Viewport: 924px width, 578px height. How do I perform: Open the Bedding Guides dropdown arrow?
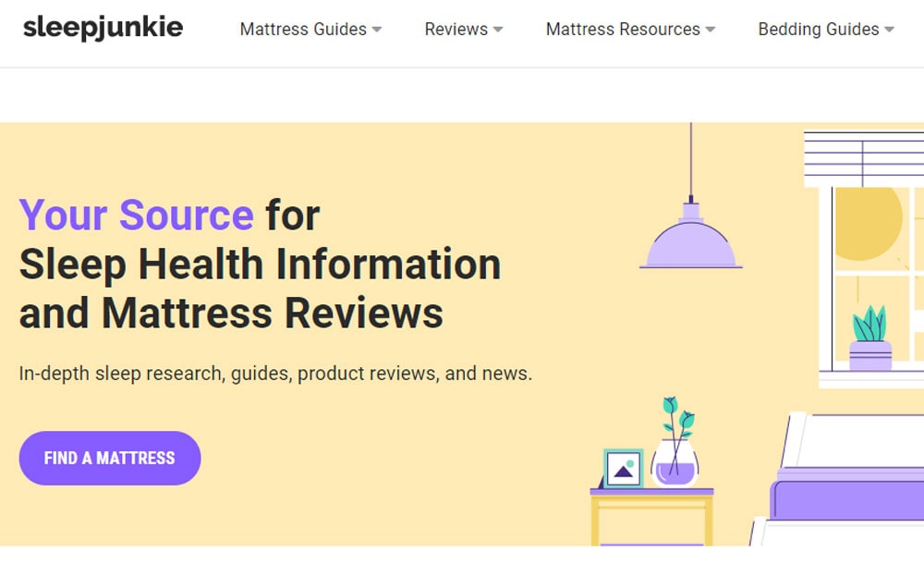click(889, 30)
